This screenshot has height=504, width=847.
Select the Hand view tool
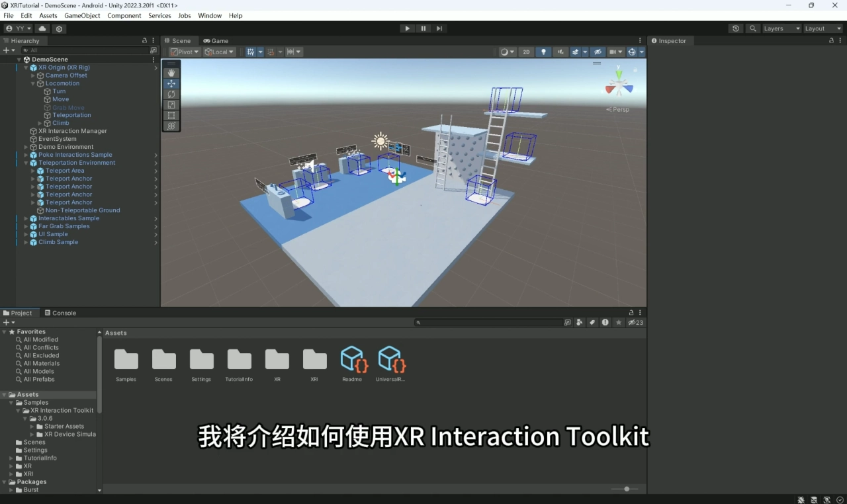pos(171,73)
